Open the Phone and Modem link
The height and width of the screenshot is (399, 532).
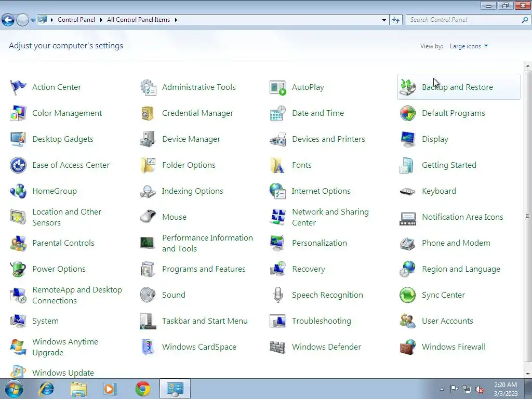pyautogui.click(x=456, y=243)
